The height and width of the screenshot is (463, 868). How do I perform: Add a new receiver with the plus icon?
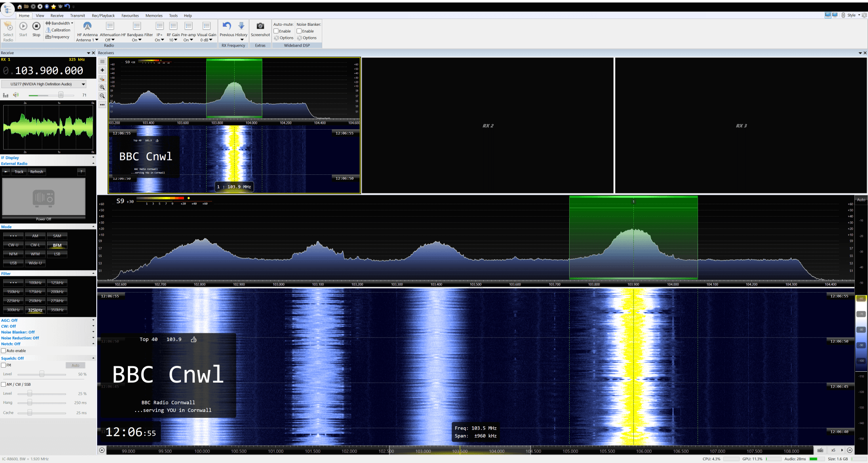(102, 70)
